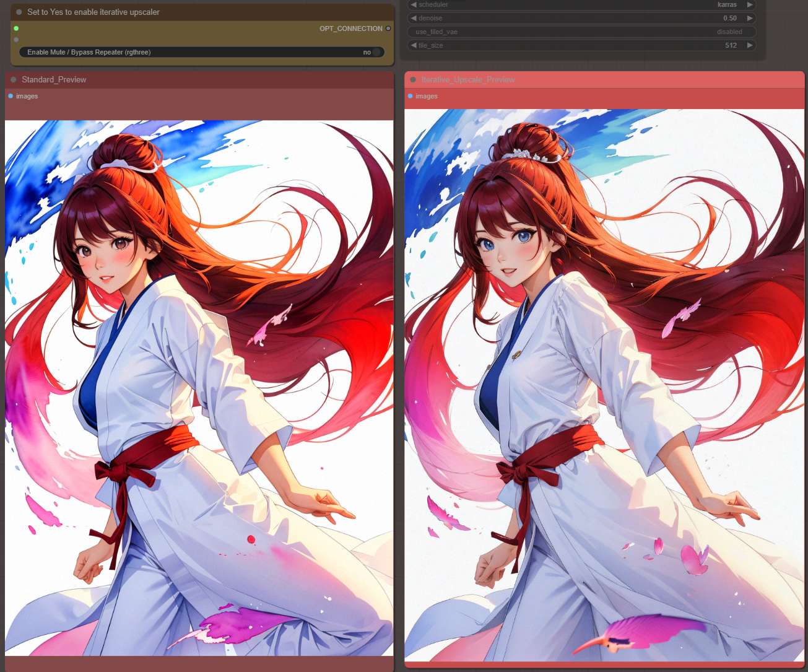The height and width of the screenshot is (672, 808).
Task: Click the images input socket on Standard_Preview
Action: point(11,96)
